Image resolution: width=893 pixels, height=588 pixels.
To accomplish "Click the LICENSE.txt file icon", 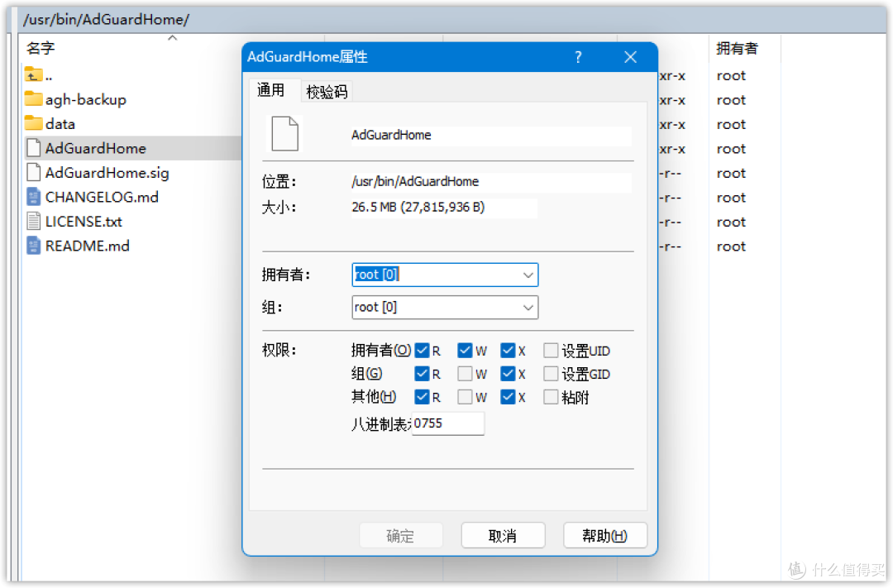I will pos(31,221).
